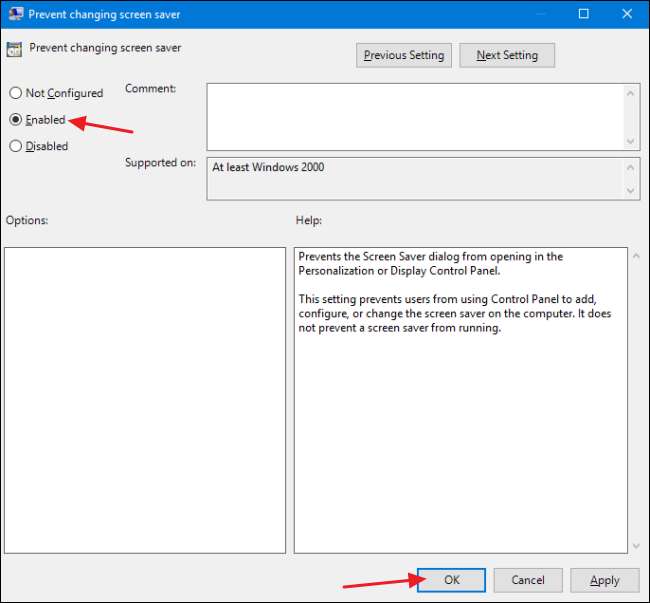Click Supported on scroll down arrow
The image size is (650, 603).
coord(631,191)
